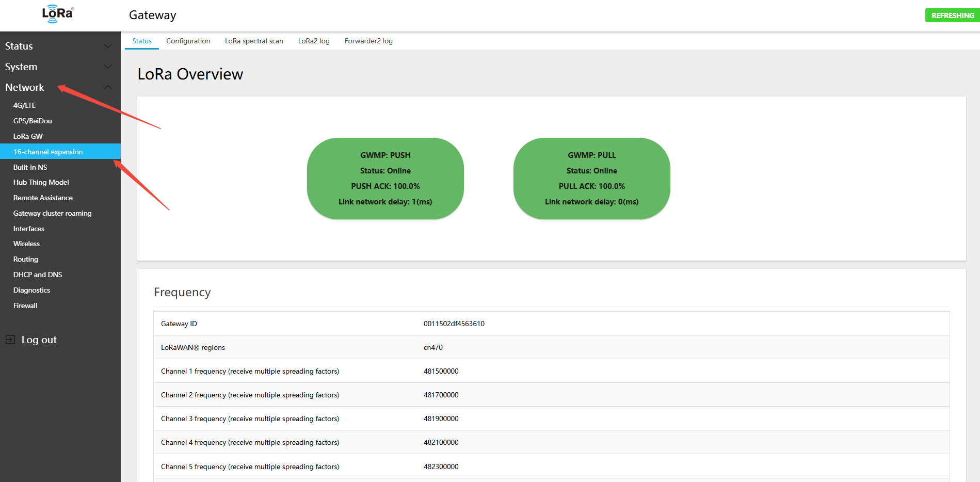Click the Log out icon
980x482 pixels.
tap(10, 340)
